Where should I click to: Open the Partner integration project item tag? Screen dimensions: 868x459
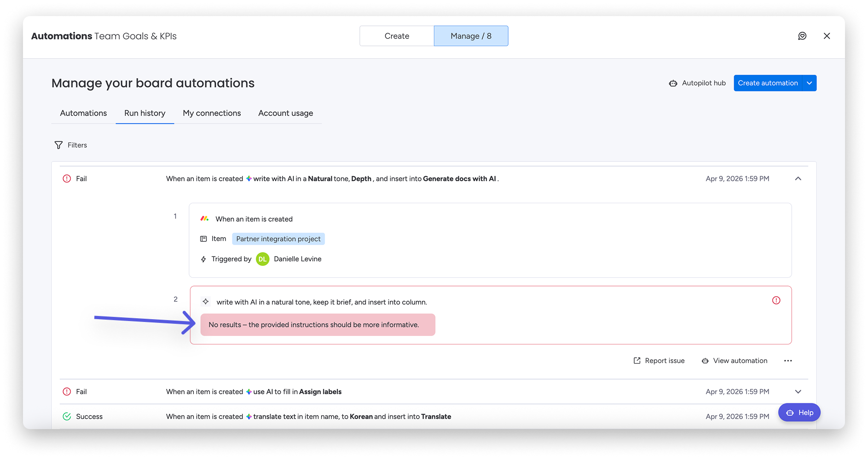tap(278, 239)
